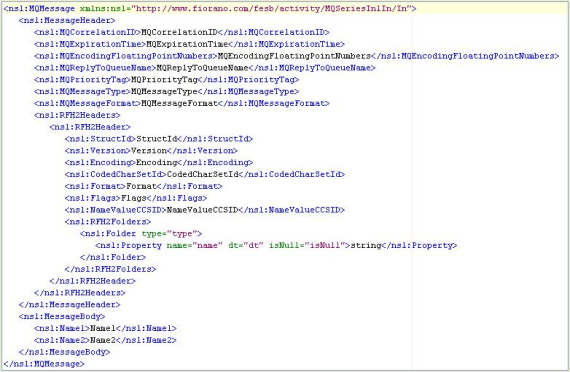Click the opening ns1:RFH2Headers tag
Image resolution: width=570 pixels, height=372 pixels.
click(77, 115)
